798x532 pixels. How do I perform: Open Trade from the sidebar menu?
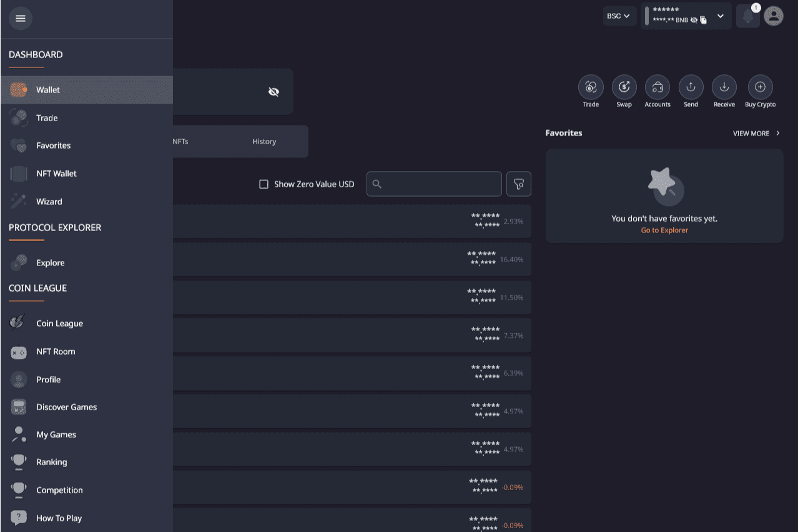pos(87,118)
